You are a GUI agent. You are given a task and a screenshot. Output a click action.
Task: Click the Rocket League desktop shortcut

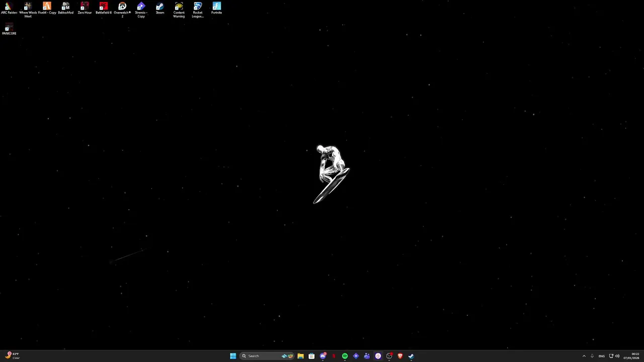coord(198,10)
